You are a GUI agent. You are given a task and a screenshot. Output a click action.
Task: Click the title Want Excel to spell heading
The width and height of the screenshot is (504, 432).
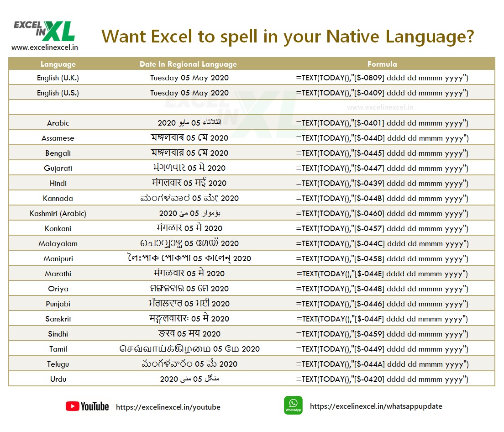point(288,37)
